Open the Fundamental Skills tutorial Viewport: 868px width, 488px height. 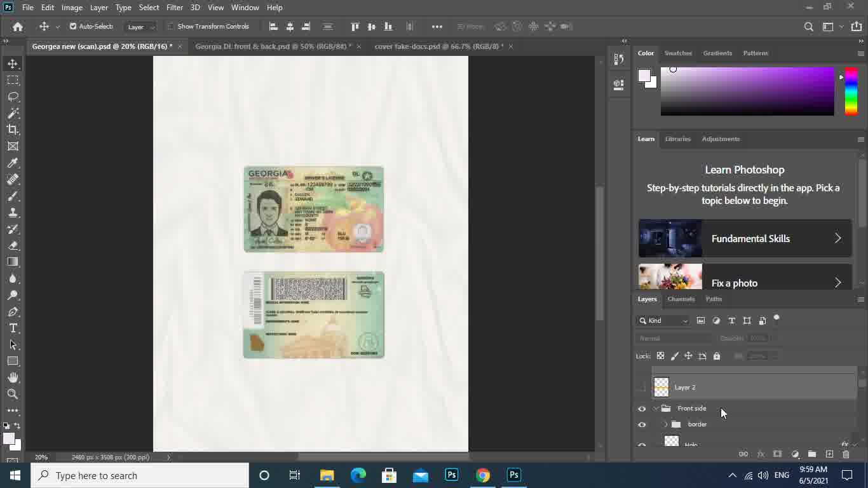(745, 238)
